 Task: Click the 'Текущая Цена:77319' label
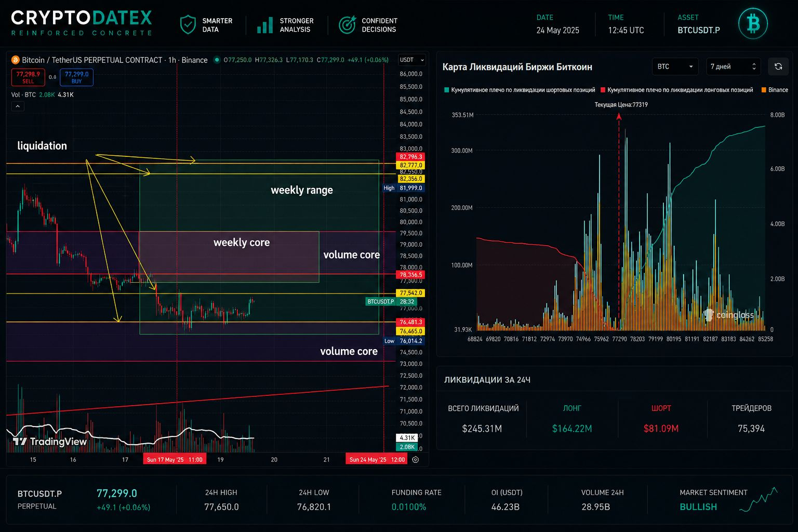click(621, 105)
